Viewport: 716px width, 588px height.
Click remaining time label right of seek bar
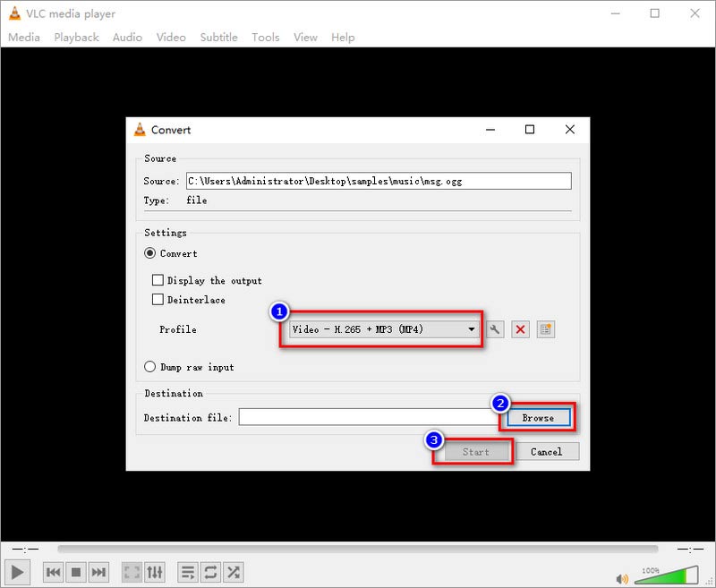(x=690, y=549)
